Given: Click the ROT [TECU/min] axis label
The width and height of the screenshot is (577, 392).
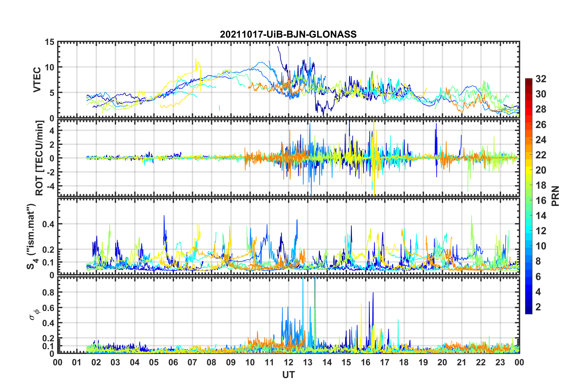Looking at the screenshot, I should pyautogui.click(x=39, y=158).
